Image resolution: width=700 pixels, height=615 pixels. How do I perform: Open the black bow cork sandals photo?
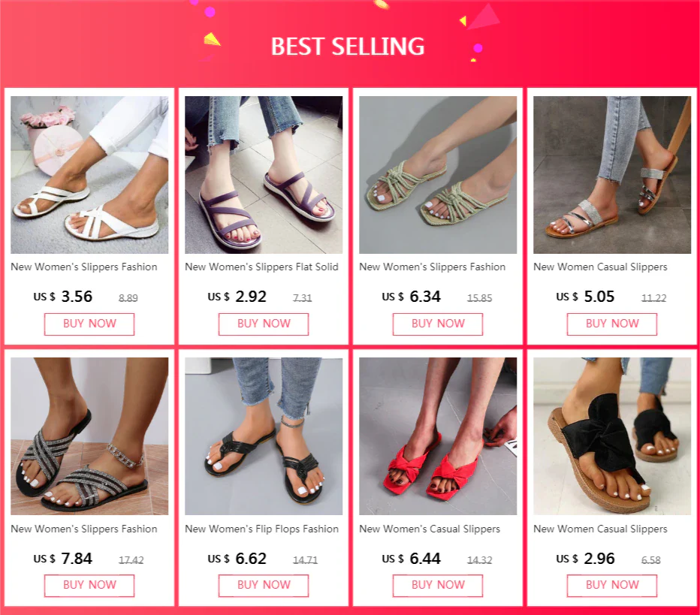612,436
